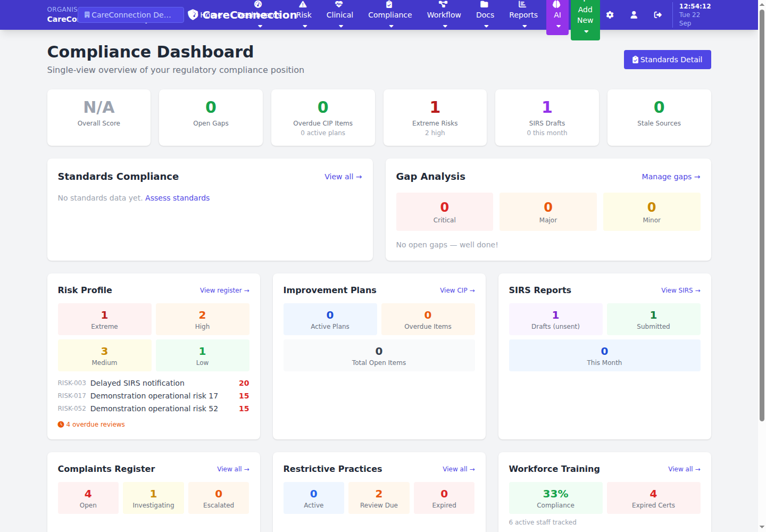The image size is (766, 532).
Task: Click the Standards Detail button
Action: click(668, 60)
